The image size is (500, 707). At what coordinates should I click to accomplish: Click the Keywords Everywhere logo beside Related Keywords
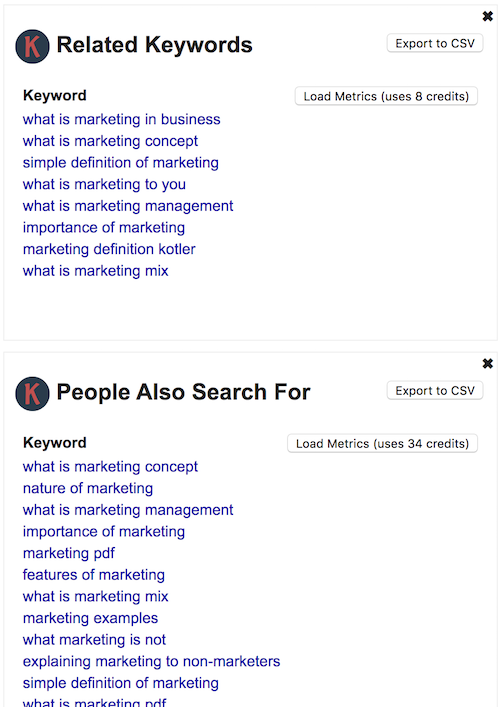32,46
